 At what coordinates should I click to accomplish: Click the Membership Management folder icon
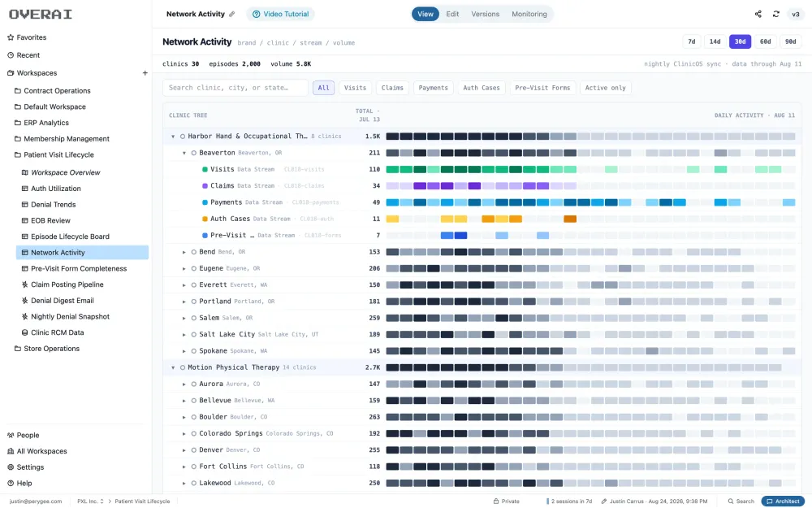click(18, 139)
